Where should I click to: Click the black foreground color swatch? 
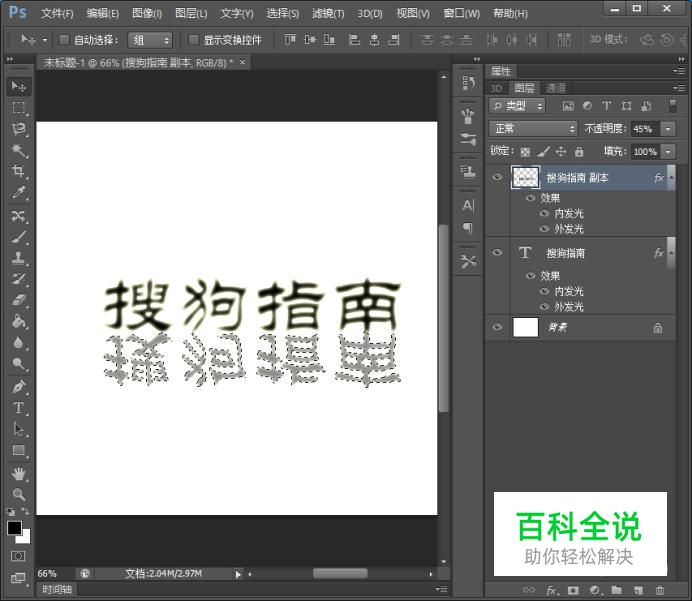(14, 527)
